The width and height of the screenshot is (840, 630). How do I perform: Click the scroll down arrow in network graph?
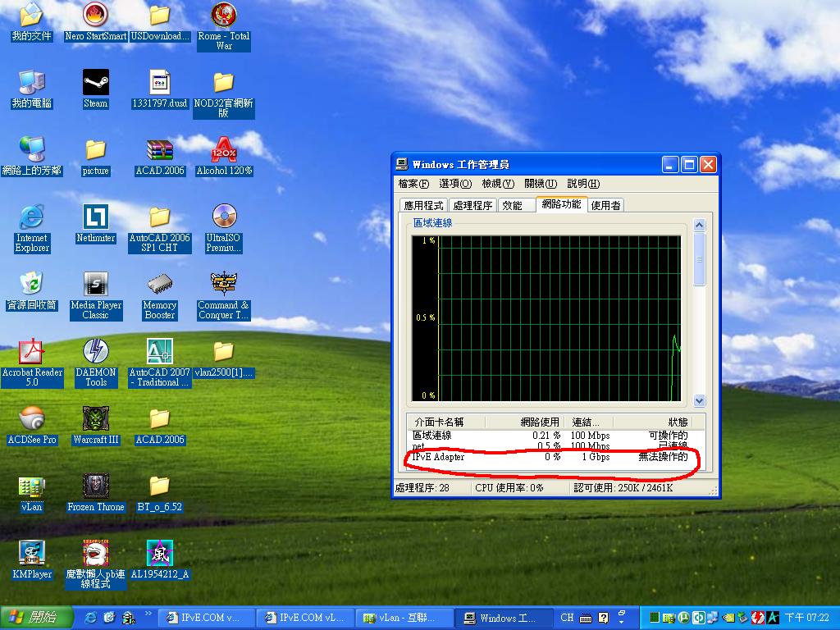click(699, 401)
